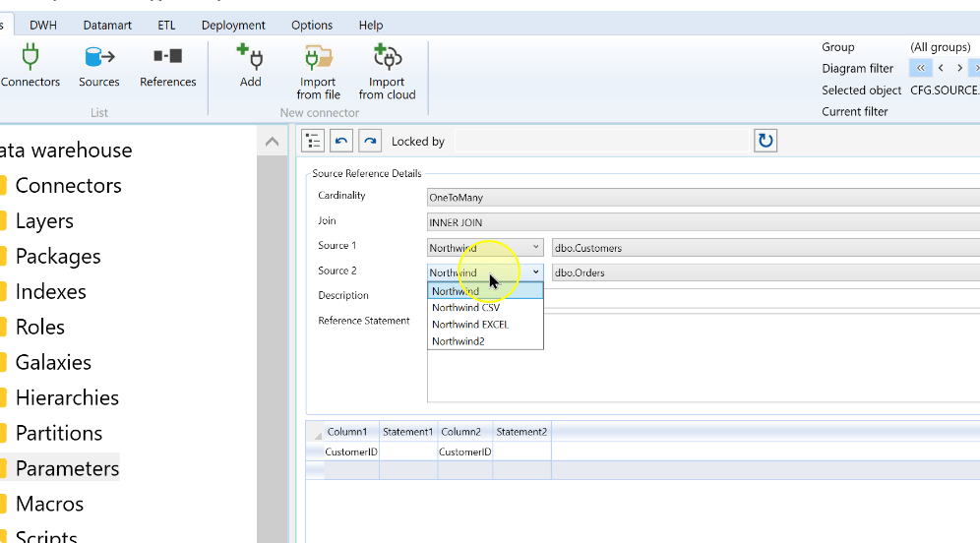The height and width of the screenshot is (543, 980).
Task: Click the dbo.Orders source table field
Action: point(766,272)
